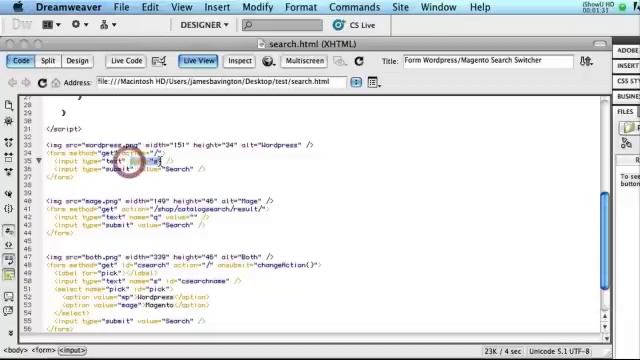Click the connect to remote icon in Files panel
Screen dimensions: 640x360
(626, 143)
